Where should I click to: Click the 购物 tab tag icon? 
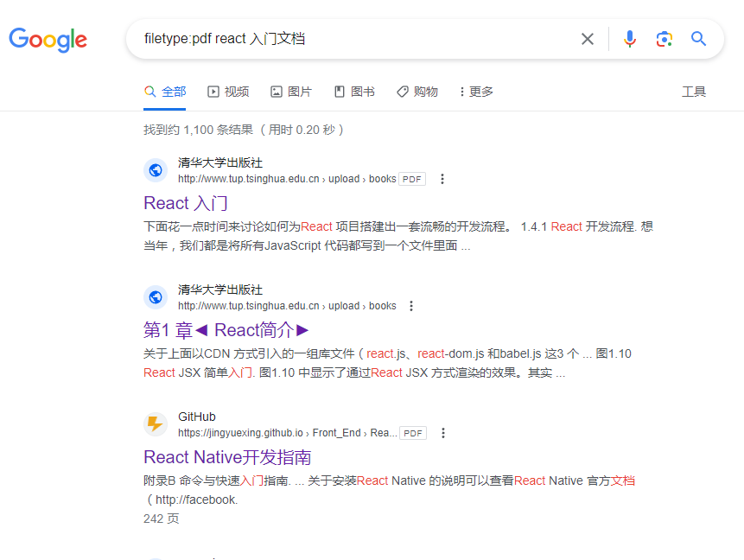(403, 92)
